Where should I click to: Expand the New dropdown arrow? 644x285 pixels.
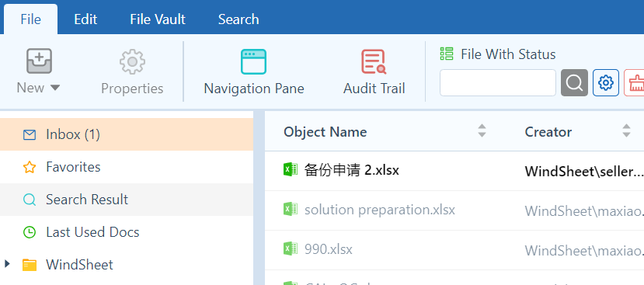(55, 88)
